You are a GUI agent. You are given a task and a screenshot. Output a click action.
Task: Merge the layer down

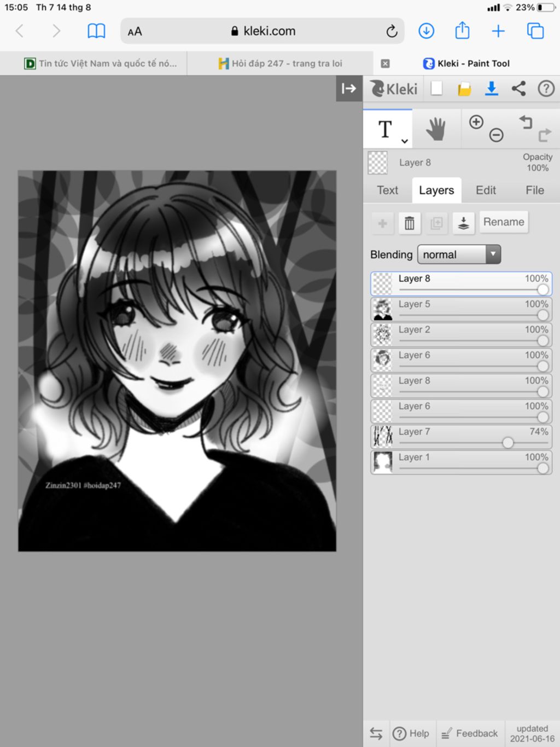(463, 223)
